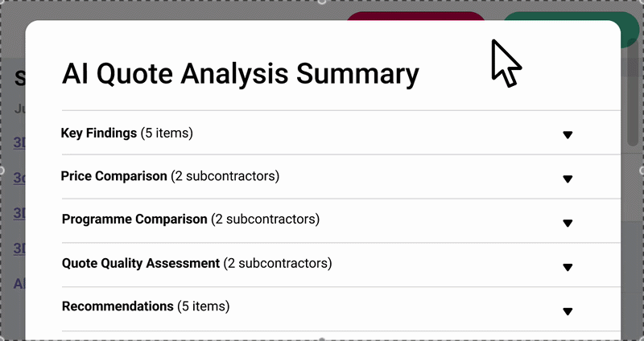Click the red button behind the dialog

point(415,17)
